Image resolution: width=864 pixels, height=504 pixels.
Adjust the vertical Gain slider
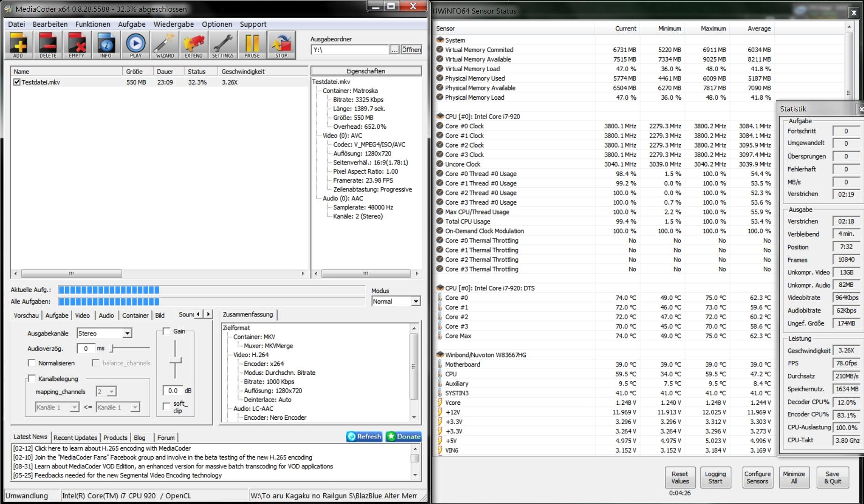(x=175, y=360)
